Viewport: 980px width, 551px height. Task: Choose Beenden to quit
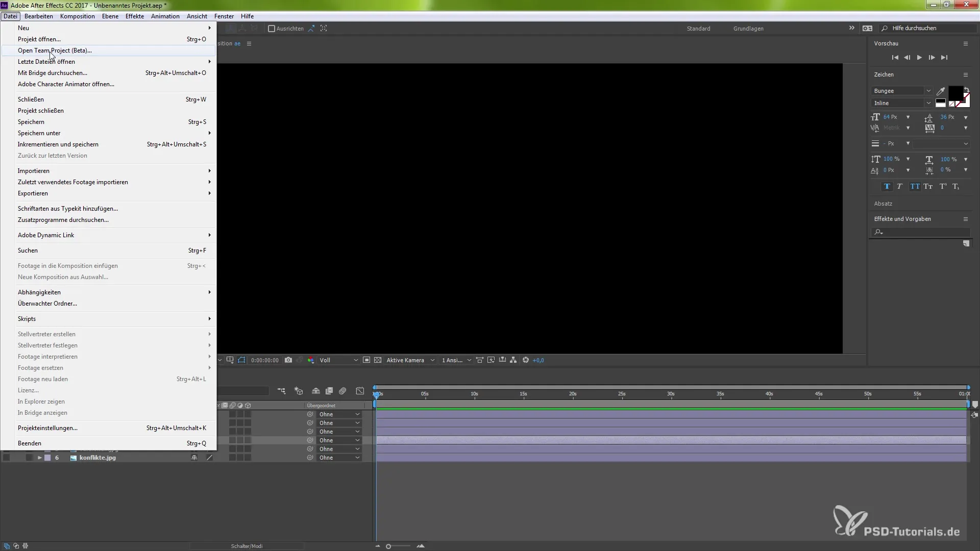point(108,443)
